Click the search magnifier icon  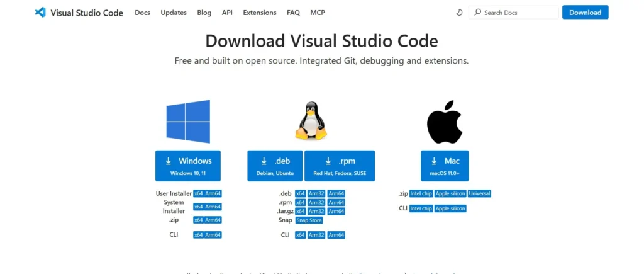point(478,13)
